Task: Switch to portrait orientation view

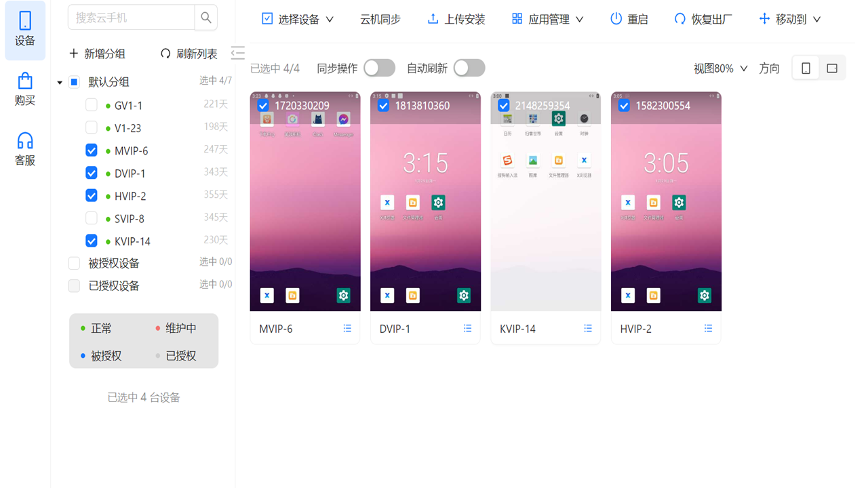Action: click(x=806, y=68)
